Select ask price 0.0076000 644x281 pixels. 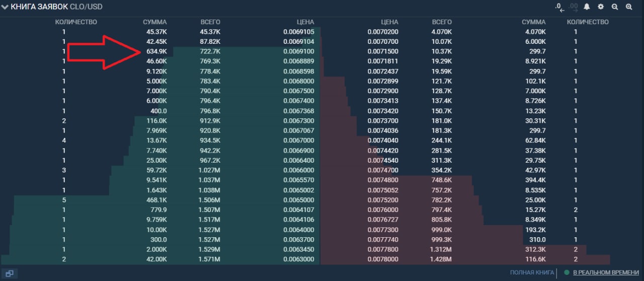click(x=383, y=210)
